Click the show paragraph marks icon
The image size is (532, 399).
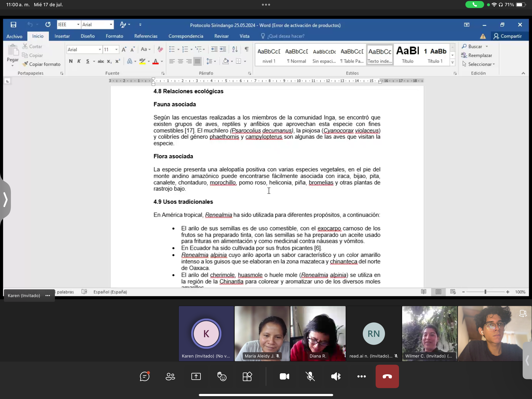point(247,49)
